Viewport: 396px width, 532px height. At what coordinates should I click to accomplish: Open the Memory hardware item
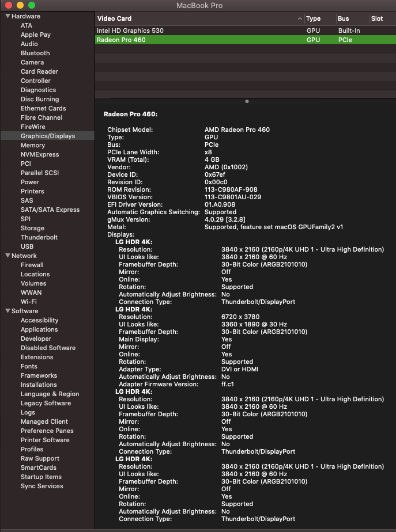[33, 145]
